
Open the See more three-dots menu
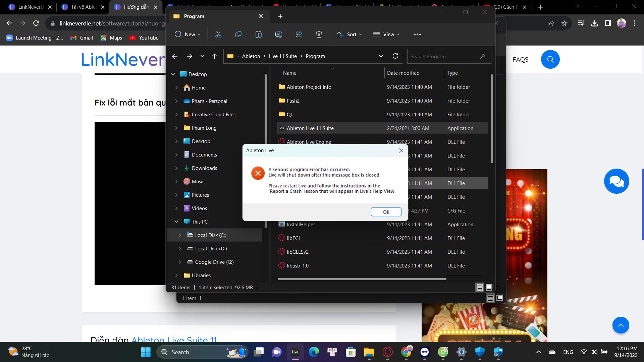[417, 34]
